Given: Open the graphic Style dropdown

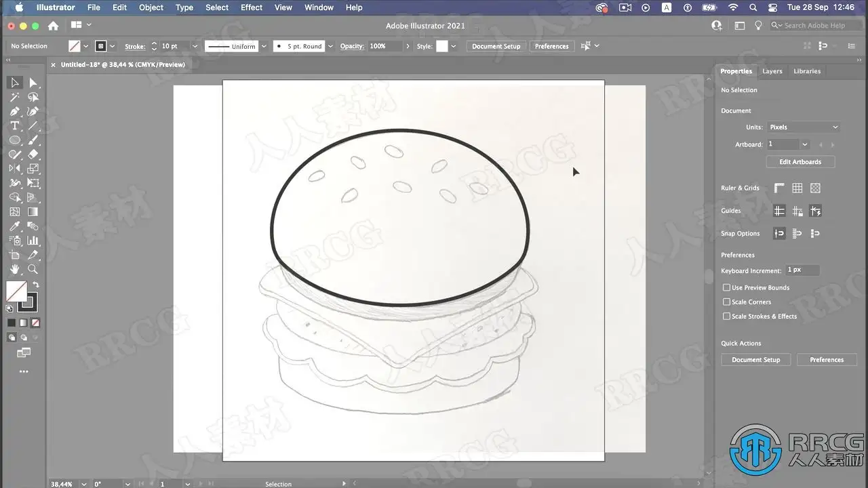Looking at the screenshot, I should [x=453, y=46].
